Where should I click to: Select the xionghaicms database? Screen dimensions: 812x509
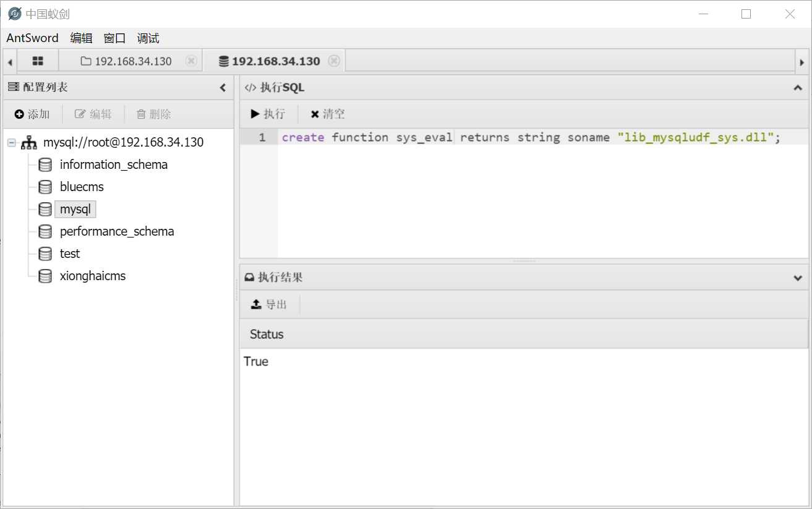93,276
